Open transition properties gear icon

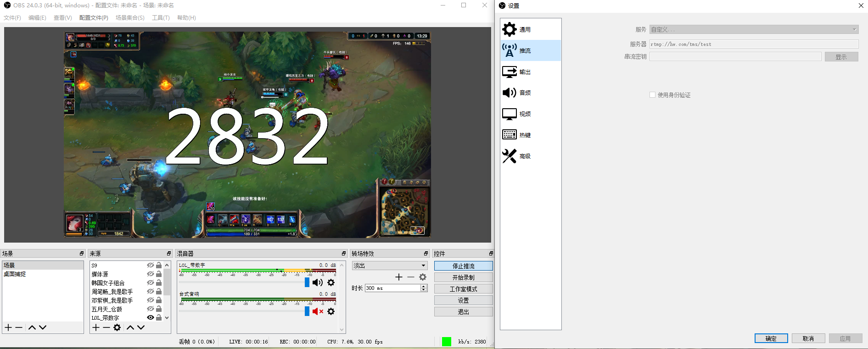tap(423, 277)
